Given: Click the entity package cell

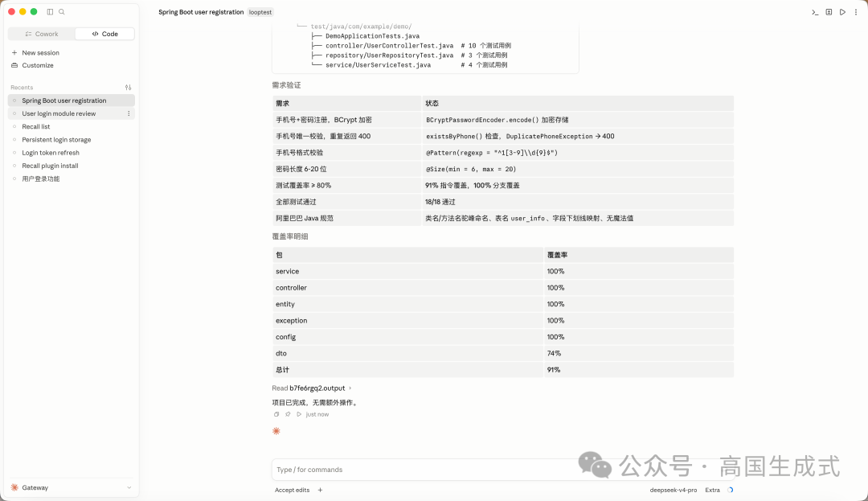Looking at the screenshot, I should [x=407, y=304].
